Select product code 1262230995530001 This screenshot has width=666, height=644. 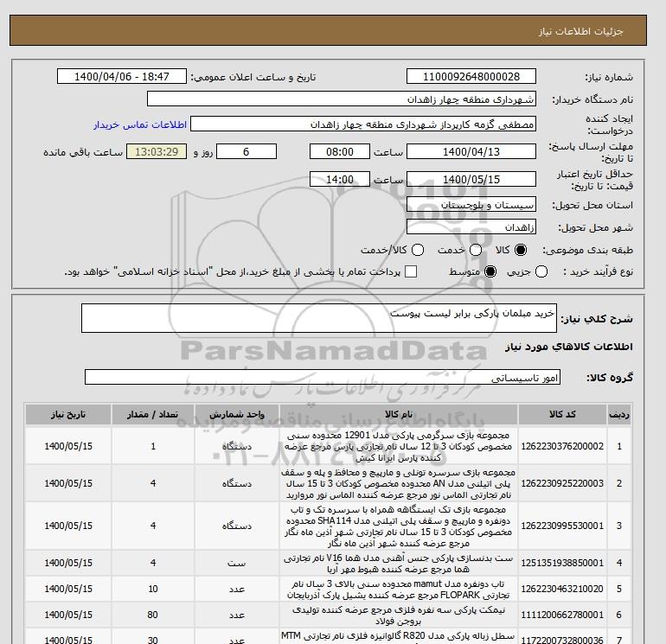coord(562,526)
